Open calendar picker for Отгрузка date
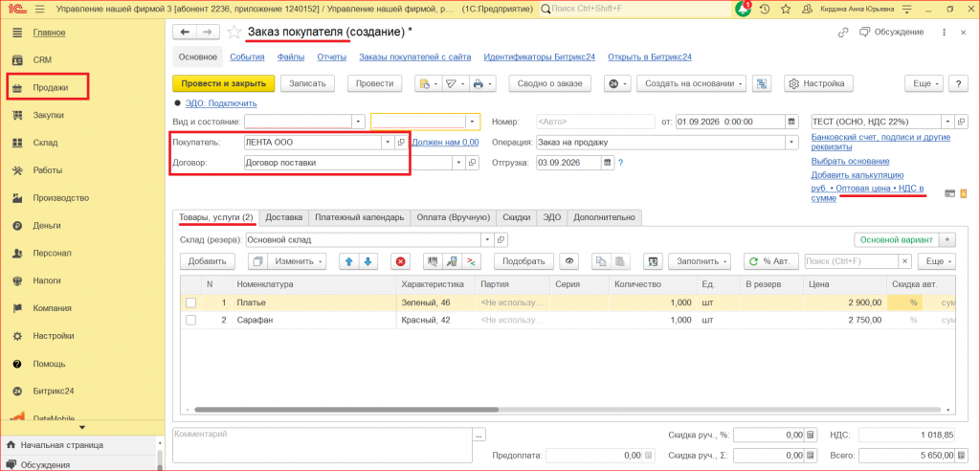The width and height of the screenshot is (980, 471). click(x=606, y=163)
